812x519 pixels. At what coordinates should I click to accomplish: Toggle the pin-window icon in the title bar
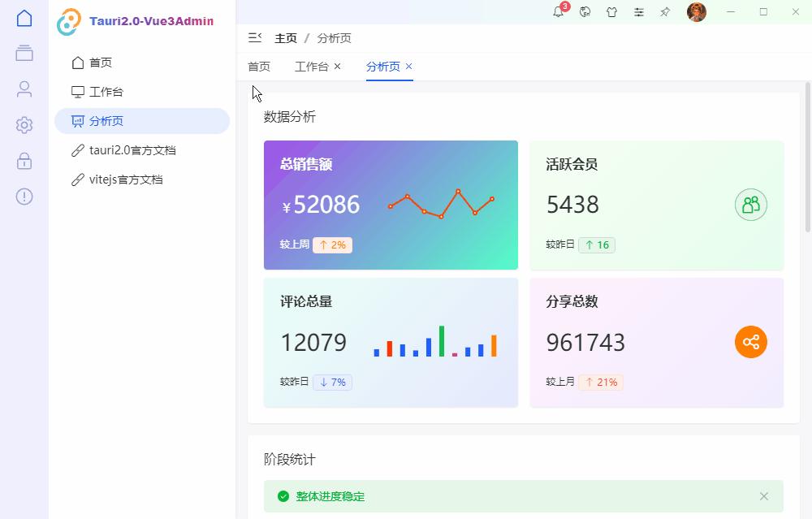point(663,12)
